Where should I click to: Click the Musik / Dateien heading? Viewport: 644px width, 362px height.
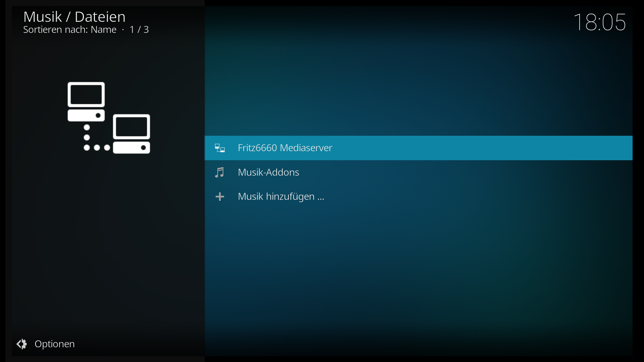click(x=74, y=17)
